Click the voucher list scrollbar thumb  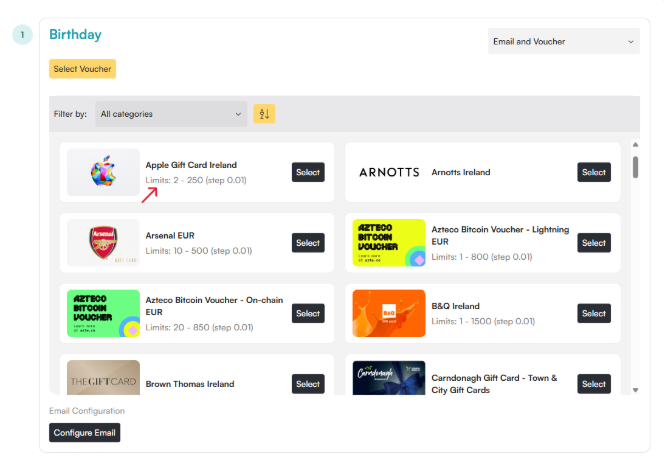click(635, 167)
